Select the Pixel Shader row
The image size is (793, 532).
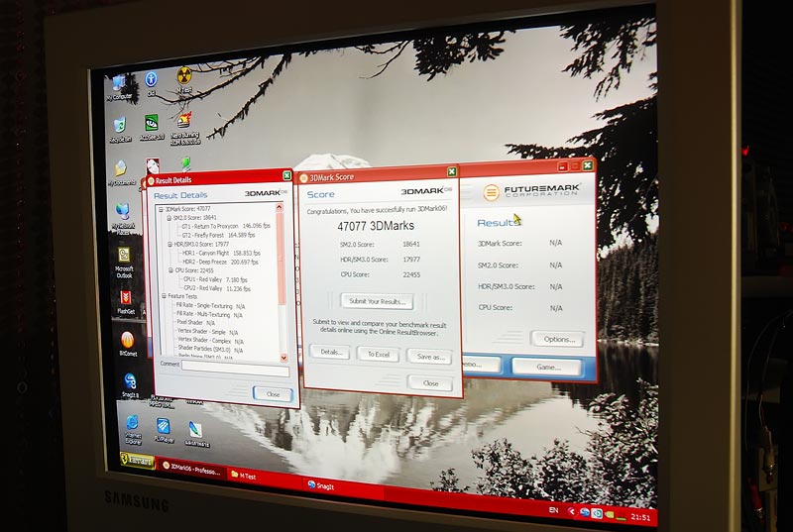click(196, 322)
